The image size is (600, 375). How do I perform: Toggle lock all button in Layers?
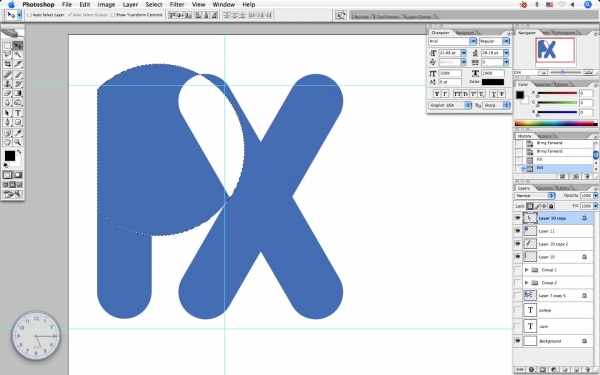tap(551, 206)
